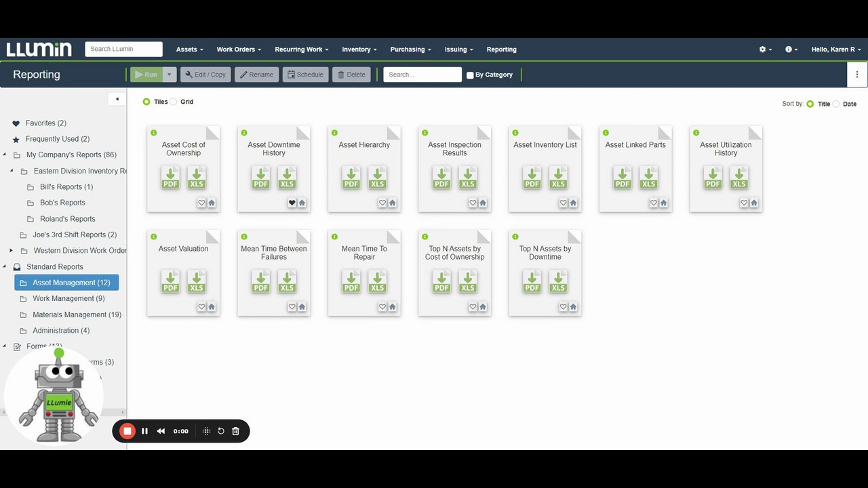Download Asset Valuation PDF
The height and width of the screenshot is (488, 868).
(170, 281)
